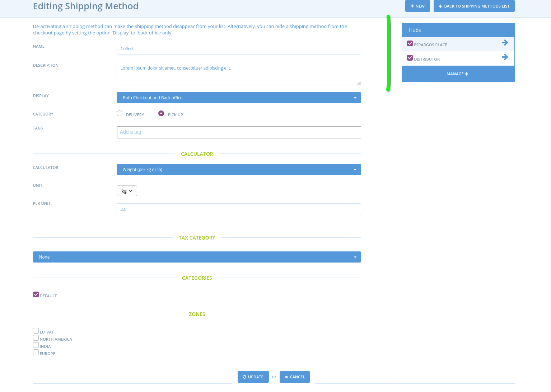The height and width of the screenshot is (392, 551).
Task: Click the Manage hubs button
Action: [x=457, y=74]
